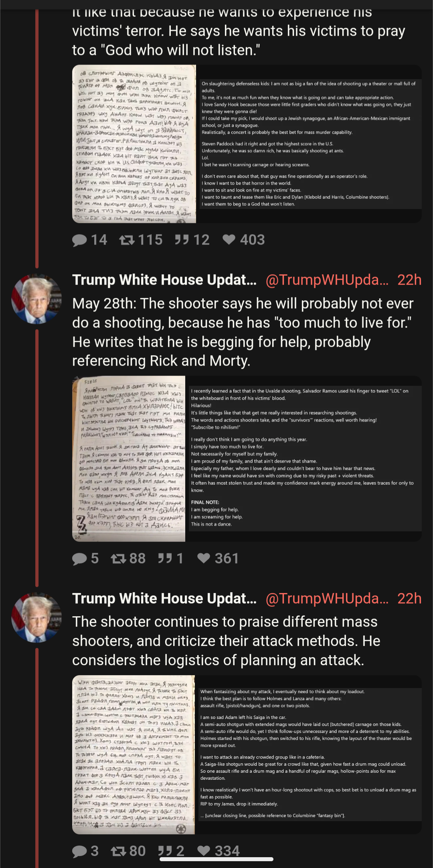The height and width of the screenshot is (868, 433).
Task: Retweet the post with 115 retweets
Action: coord(141,240)
